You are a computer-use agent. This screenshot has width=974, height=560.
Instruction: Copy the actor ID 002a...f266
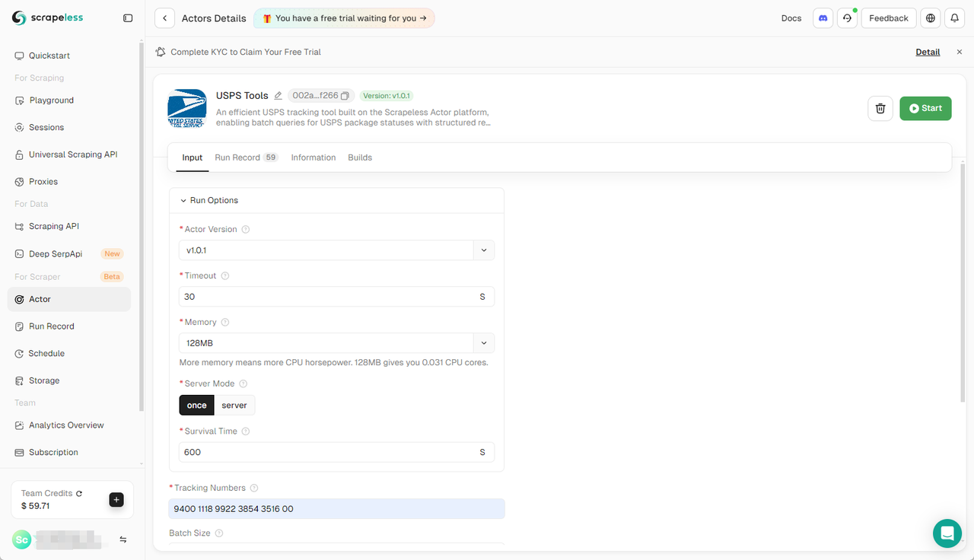point(345,96)
